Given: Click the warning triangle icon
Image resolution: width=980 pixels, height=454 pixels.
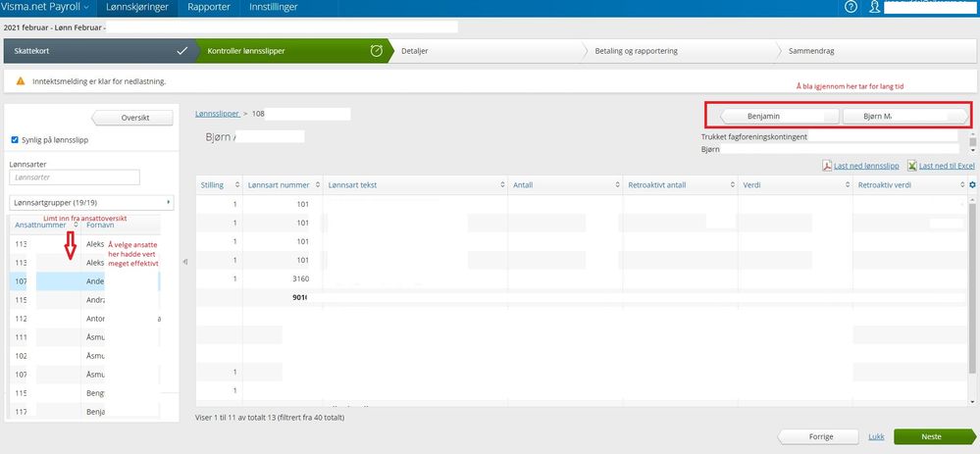Looking at the screenshot, I should click(x=21, y=81).
